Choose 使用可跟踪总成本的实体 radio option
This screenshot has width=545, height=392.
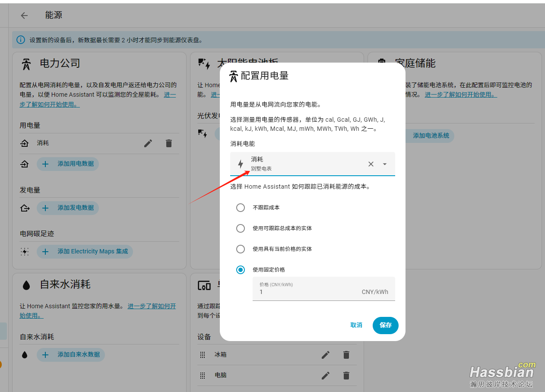pos(241,228)
